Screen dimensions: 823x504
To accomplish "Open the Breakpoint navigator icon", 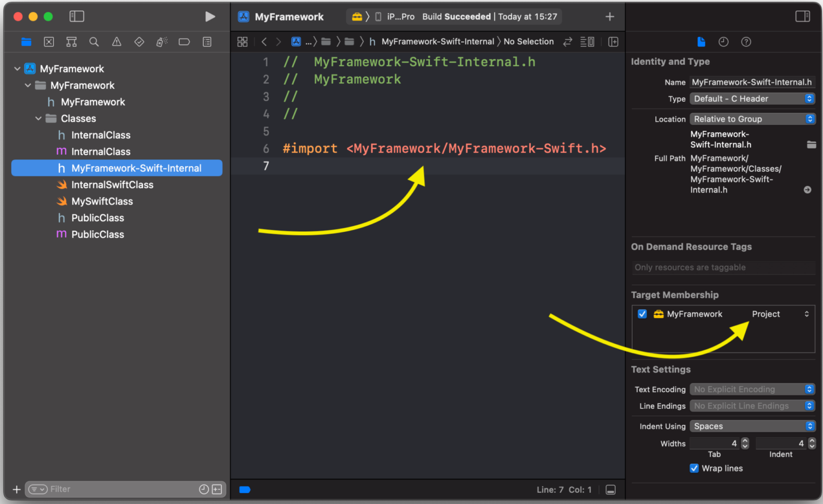I will pyautogui.click(x=184, y=42).
